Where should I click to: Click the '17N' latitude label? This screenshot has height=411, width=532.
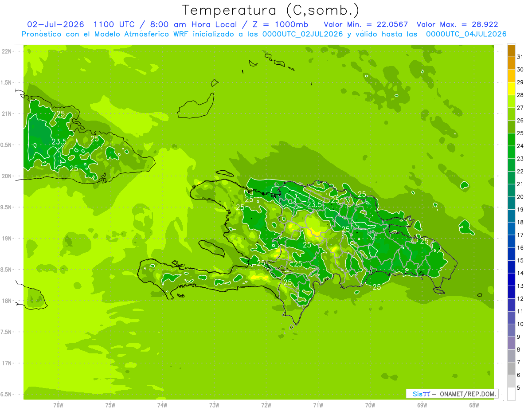(x=7, y=363)
